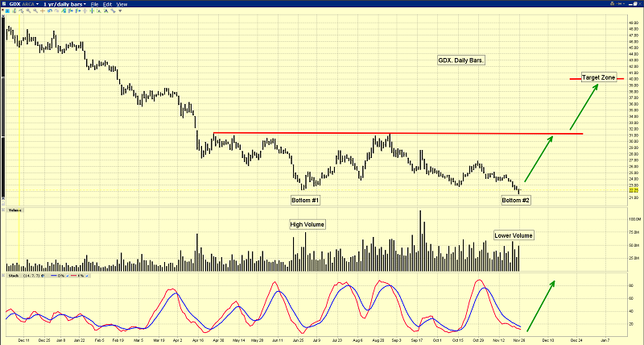The image size is (644, 345).
Task: Open the File menu
Action: click(94, 4)
